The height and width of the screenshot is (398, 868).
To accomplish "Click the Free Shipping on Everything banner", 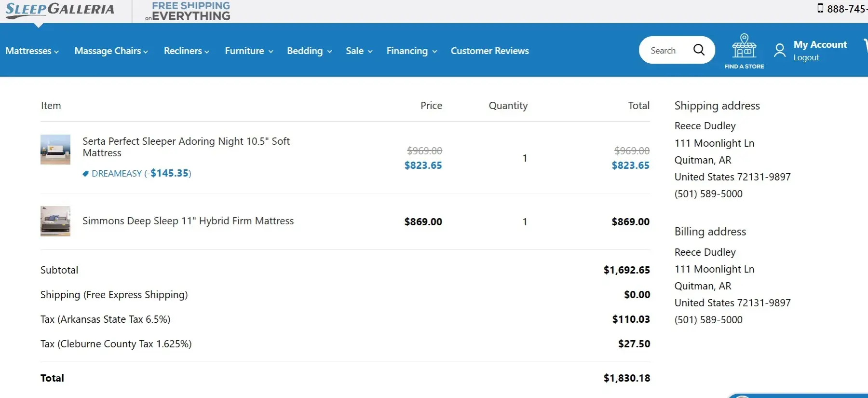I will coord(189,12).
